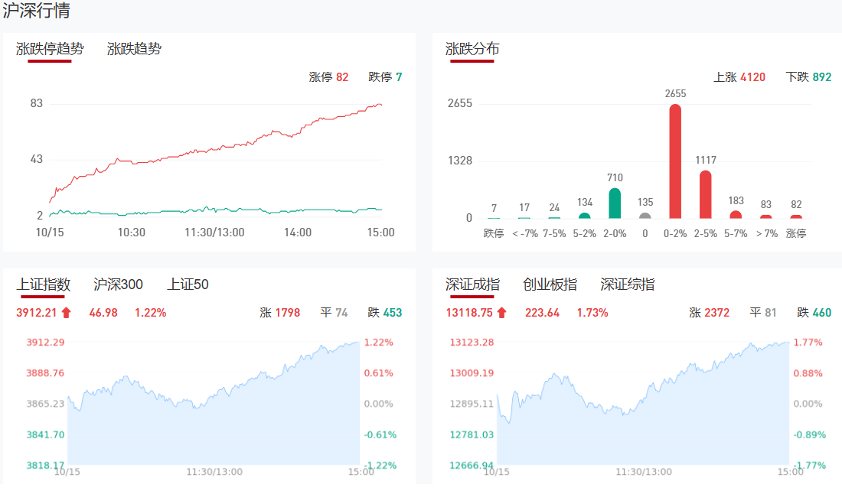Select the 涨跌停趋势 tab

pos(50,49)
